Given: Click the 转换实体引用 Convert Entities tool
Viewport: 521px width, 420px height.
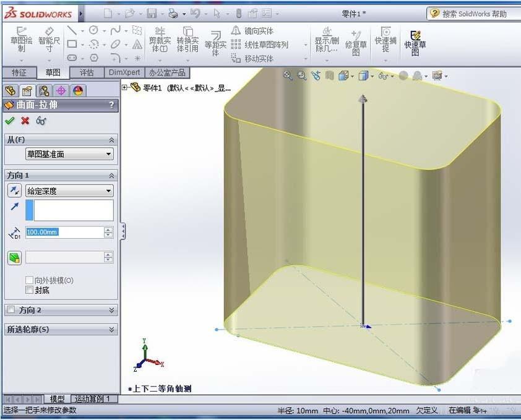Looking at the screenshot, I should click(x=187, y=41).
